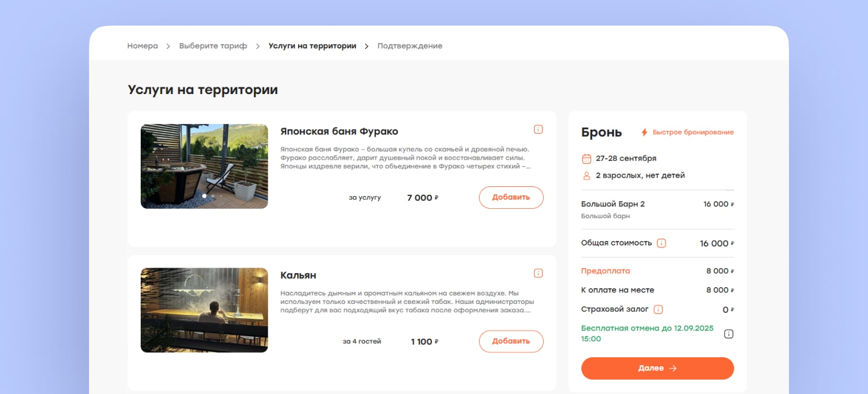The height and width of the screenshot is (394, 868).
Task: Click the за 4 гостей label
Action: pos(362,342)
